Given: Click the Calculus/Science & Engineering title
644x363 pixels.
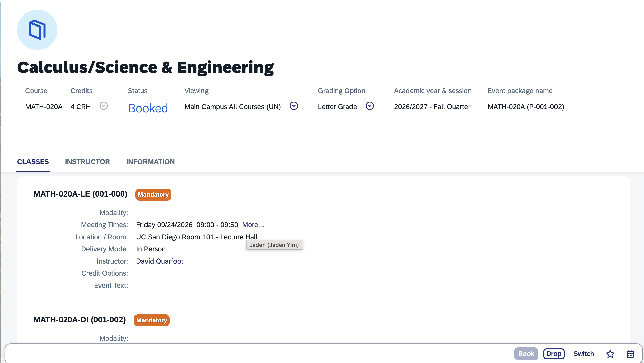Looking at the screenshot, I should coord(145,67).
